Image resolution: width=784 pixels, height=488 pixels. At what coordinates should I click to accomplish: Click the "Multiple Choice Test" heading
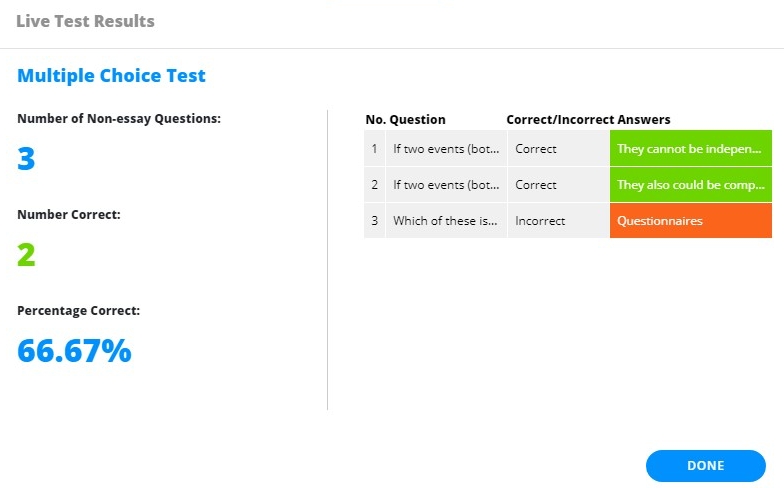click(111, 75)
